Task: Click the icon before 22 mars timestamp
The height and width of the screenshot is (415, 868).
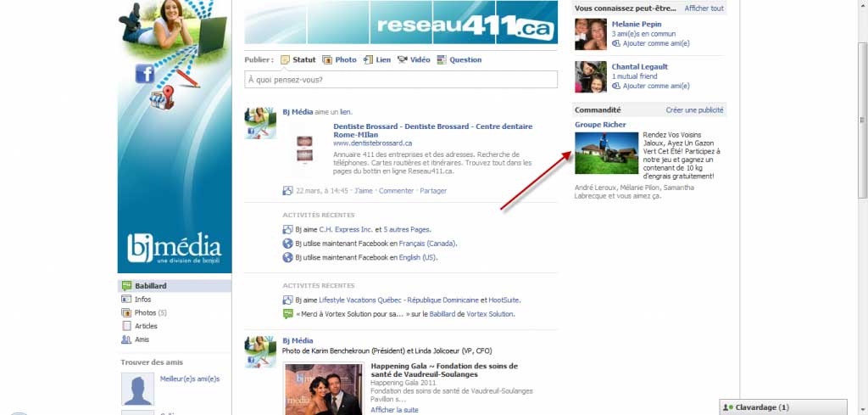Action: [288, 191]
